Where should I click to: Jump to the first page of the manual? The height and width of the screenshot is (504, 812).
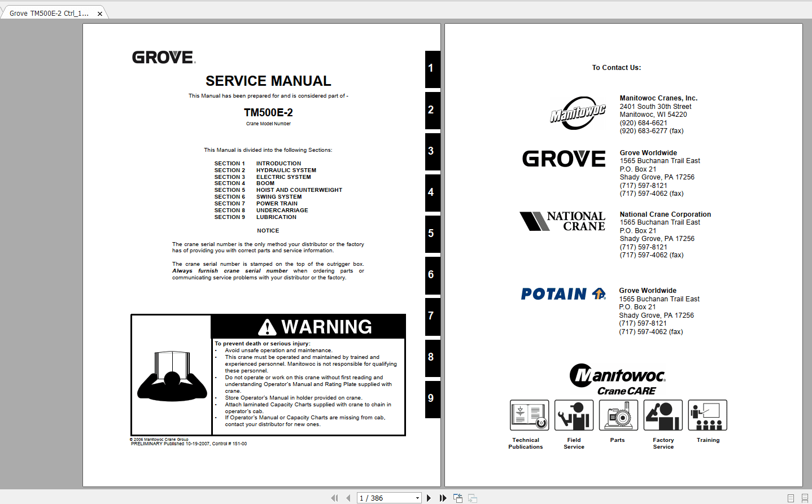coord(334,498)
